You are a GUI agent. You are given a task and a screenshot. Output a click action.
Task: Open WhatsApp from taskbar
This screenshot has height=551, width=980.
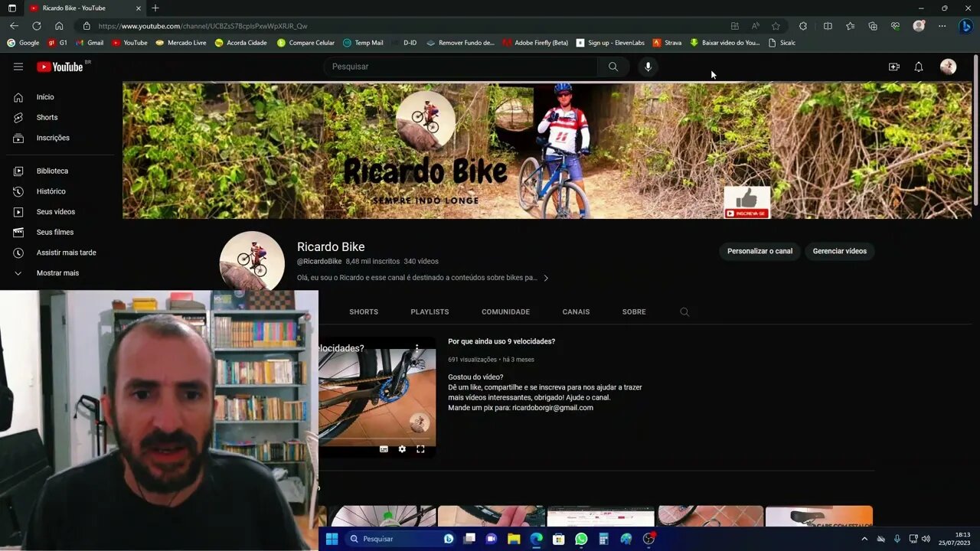[x=581, y=539]
